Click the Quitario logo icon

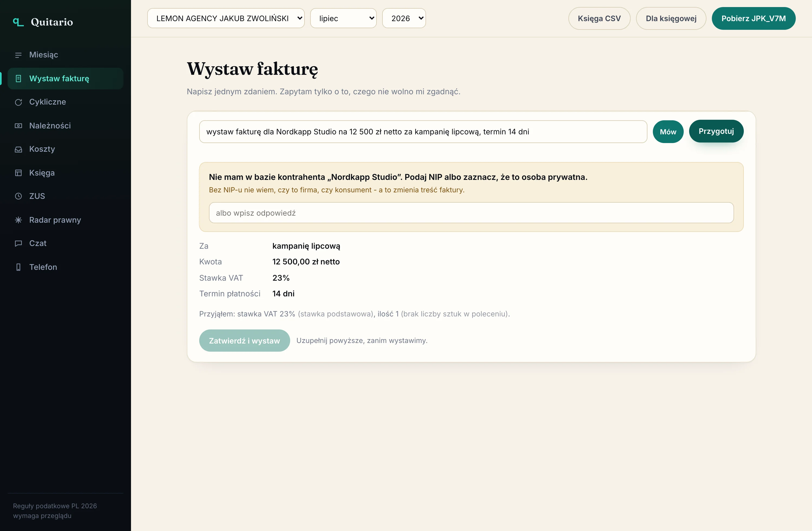[x=18, y=22]
